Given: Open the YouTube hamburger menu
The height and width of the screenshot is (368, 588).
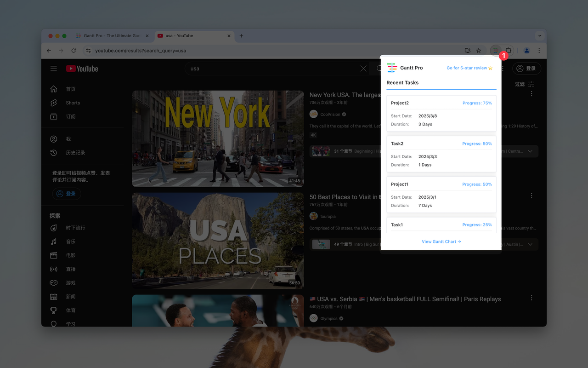Looking at the screenshot, I should pyautogui.click(x=53, y=68).
